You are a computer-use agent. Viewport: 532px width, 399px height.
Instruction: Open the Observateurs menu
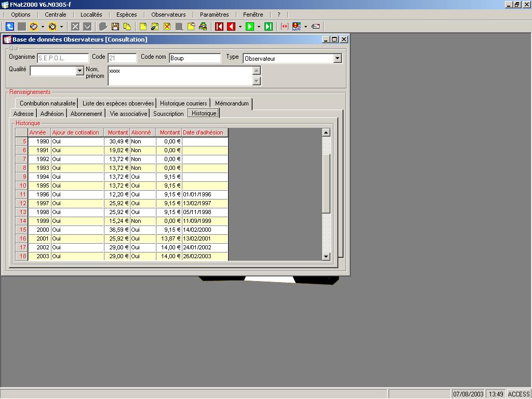(169, 15)
